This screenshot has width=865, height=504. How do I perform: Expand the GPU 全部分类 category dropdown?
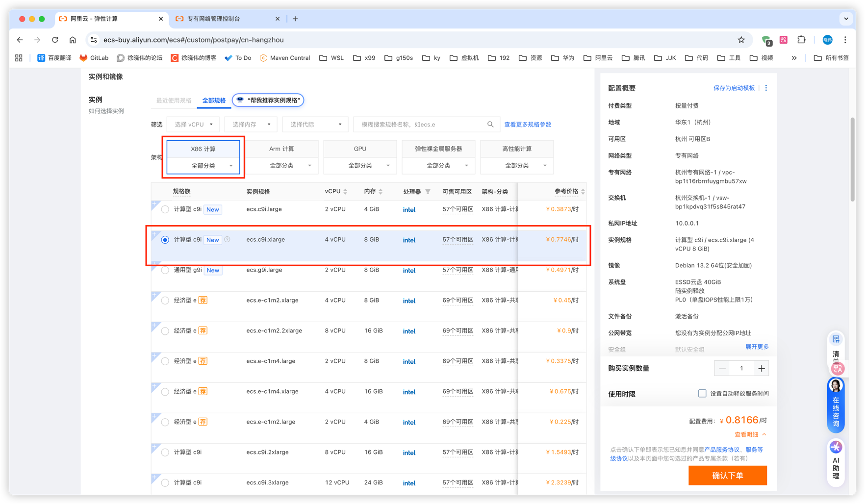pyautogui.click(x=360, y=166)
